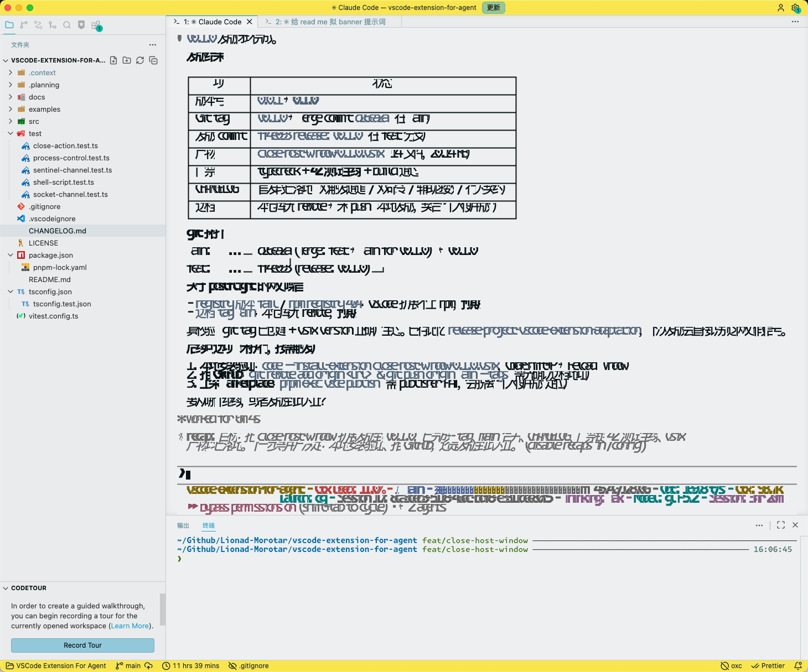
Task: Open the Accounts menu
Action: (x=781, y=8)
